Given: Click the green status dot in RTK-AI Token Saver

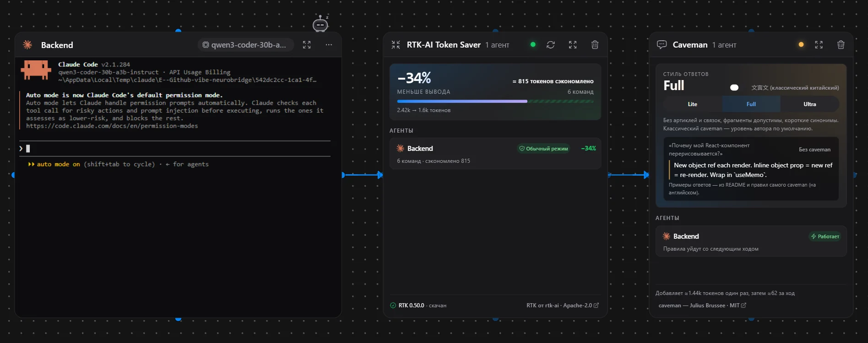Looking at the screenshot, I should tap(533, 44).
